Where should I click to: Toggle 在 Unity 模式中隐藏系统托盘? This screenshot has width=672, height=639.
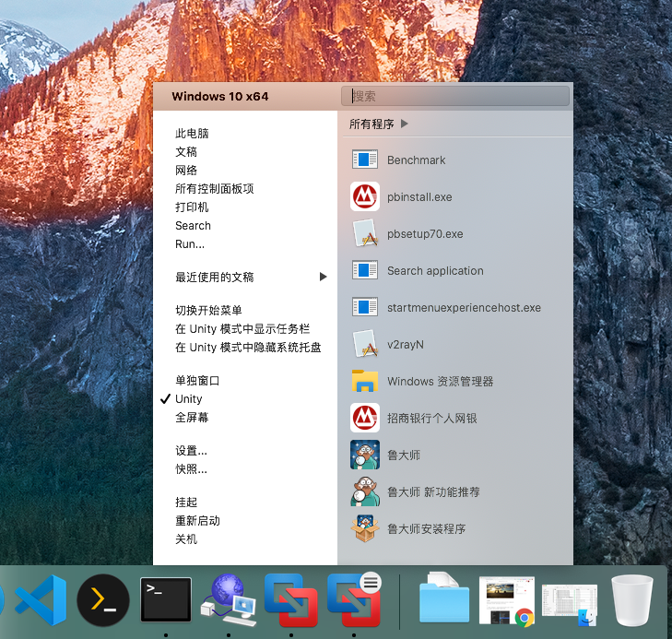tap(248, 347)
